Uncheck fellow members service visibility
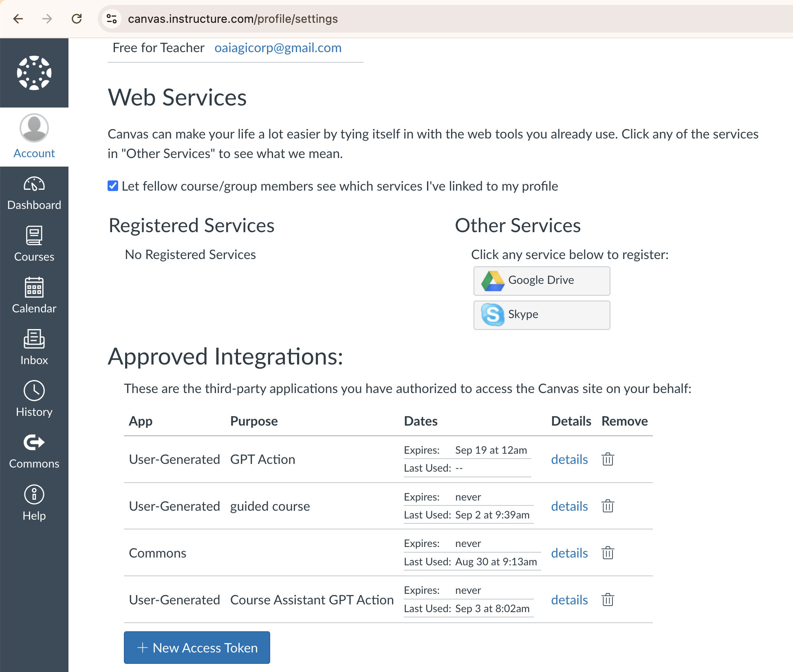Screen dimensions: 793x672 pos(112,186)
